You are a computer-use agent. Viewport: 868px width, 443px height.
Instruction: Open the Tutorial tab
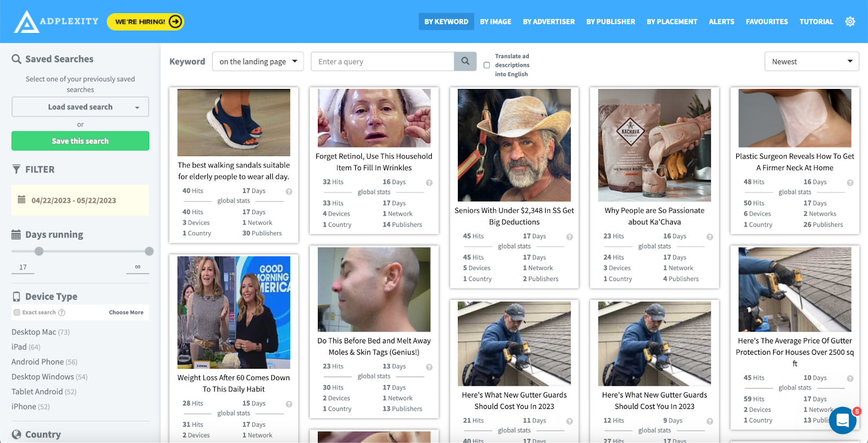(x=816, y=22)
